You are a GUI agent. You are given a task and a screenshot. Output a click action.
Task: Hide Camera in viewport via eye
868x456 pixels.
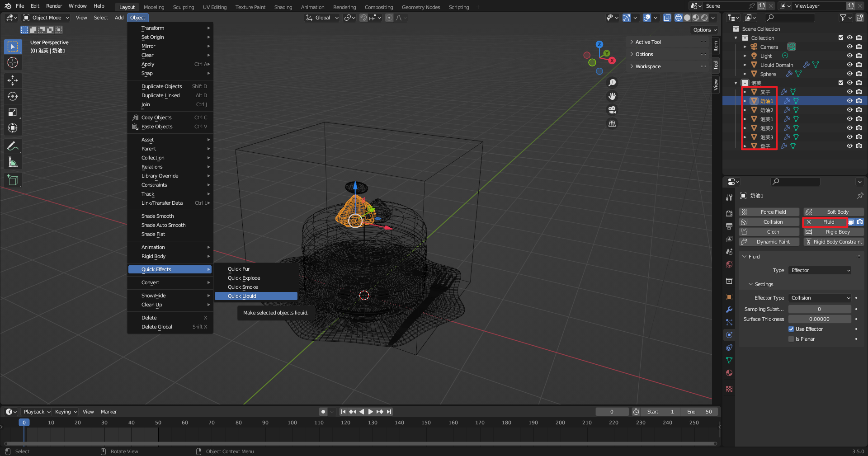pyautogui.click(x=849, y=47)
